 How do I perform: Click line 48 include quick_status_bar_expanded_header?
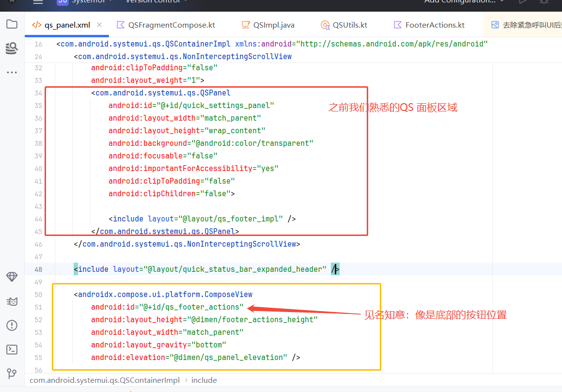tap(206, 269)
